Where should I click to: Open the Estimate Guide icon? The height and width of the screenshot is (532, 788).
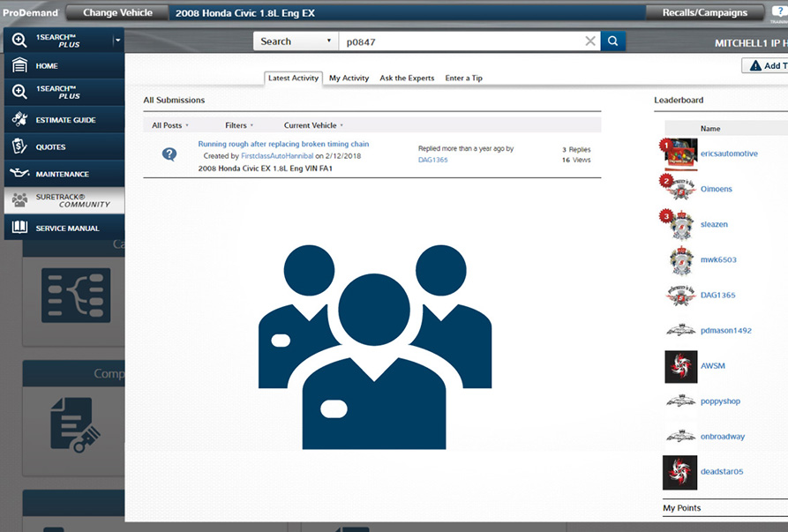20,120
